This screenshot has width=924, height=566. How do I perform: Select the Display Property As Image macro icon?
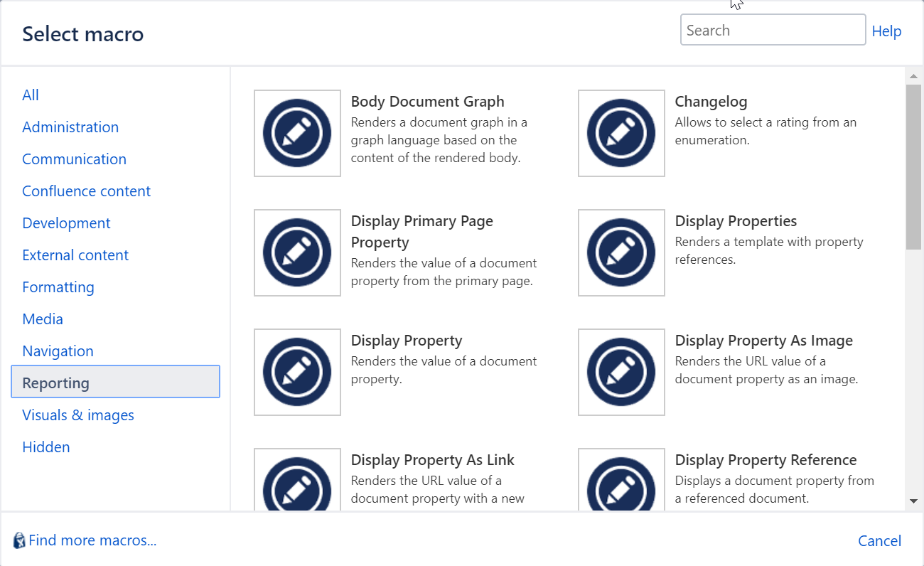[x=621, y=372]
